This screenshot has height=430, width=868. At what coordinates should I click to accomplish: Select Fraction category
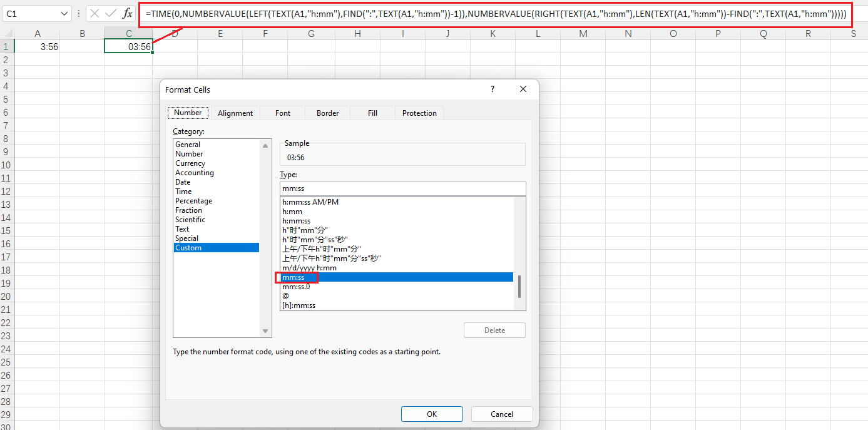click(216, 210)
